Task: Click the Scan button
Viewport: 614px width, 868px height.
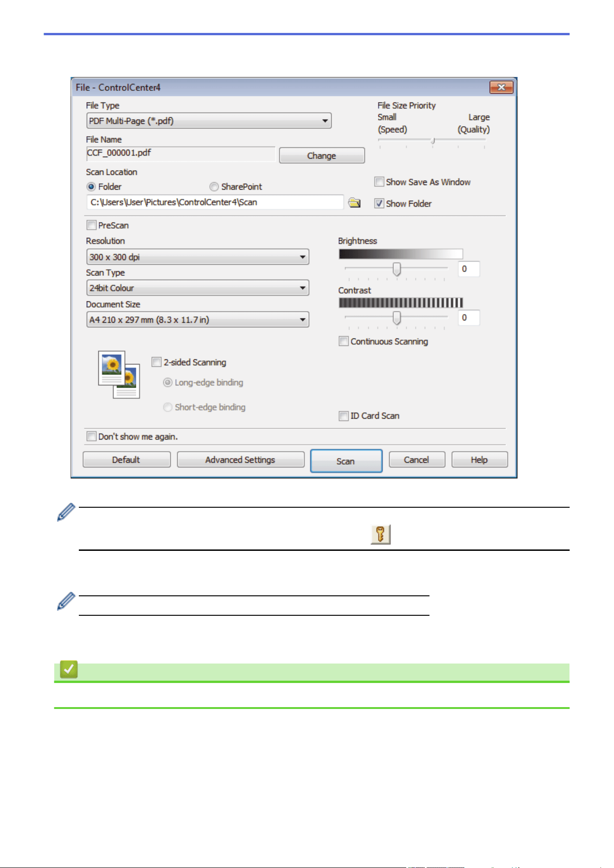Action: (x=346, y=461)
